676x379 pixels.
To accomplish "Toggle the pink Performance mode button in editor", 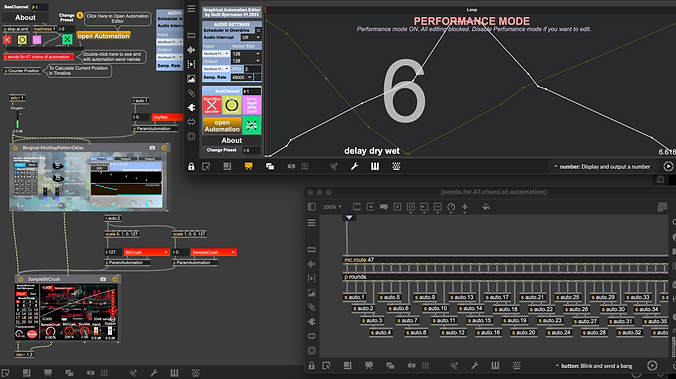I will coord(252,105).
